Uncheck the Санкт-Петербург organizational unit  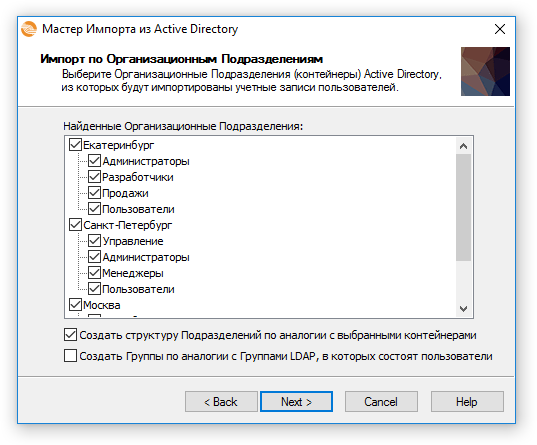pyautogui.click(x=75, y=225)
